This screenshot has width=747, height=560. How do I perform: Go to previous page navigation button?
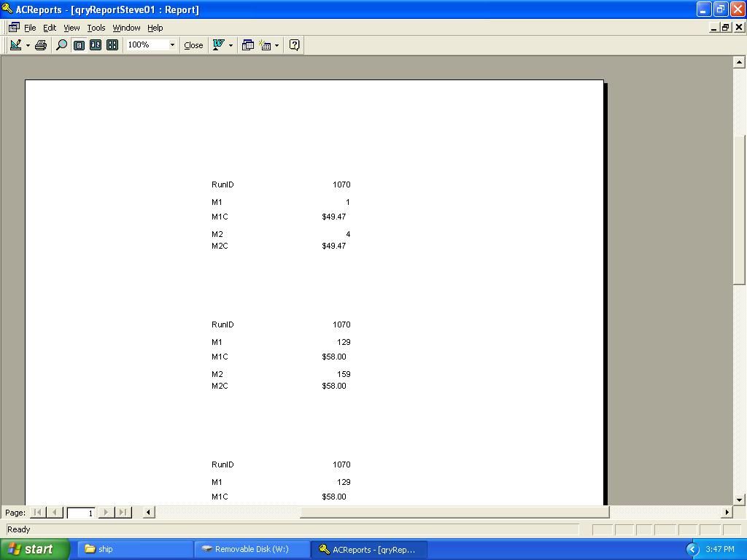pos(55,513)
